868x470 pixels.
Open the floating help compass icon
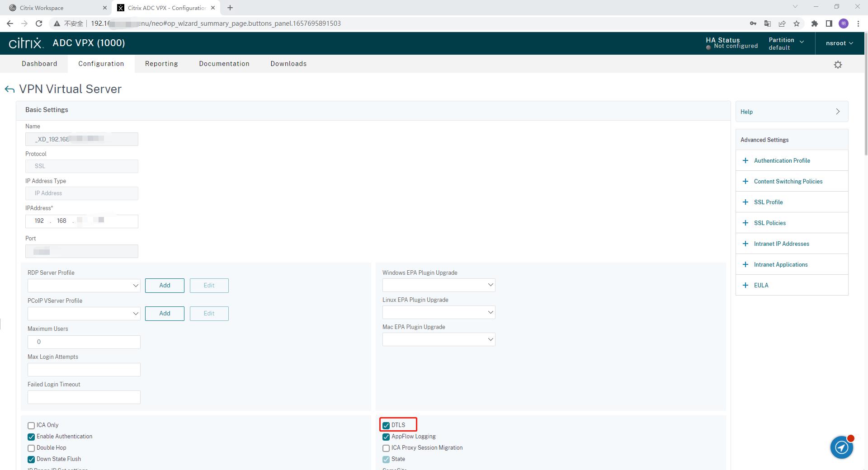pyautogui.click(x=841, y=447)
